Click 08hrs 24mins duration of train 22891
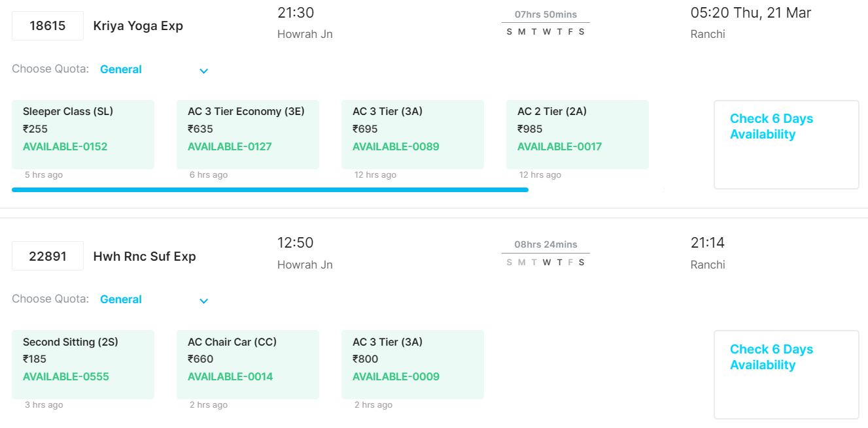The width and height of the screenshot is (868, 428). tap(546, 244)
